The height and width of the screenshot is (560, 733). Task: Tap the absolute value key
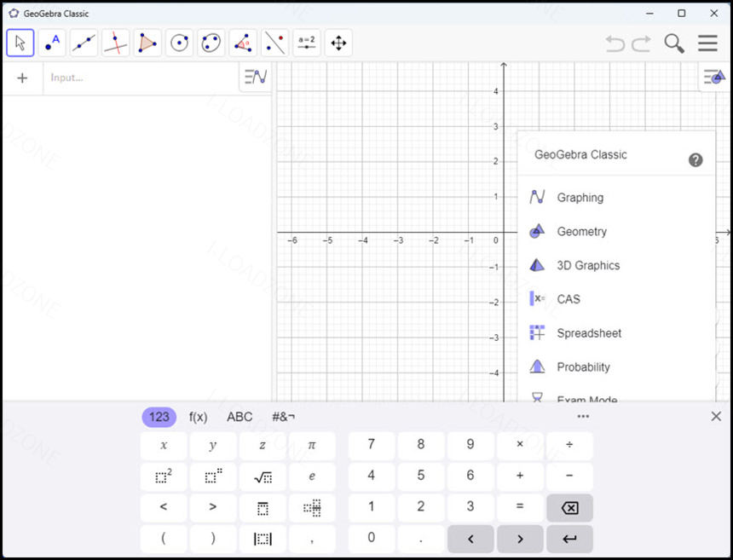(x=263, y=539)
